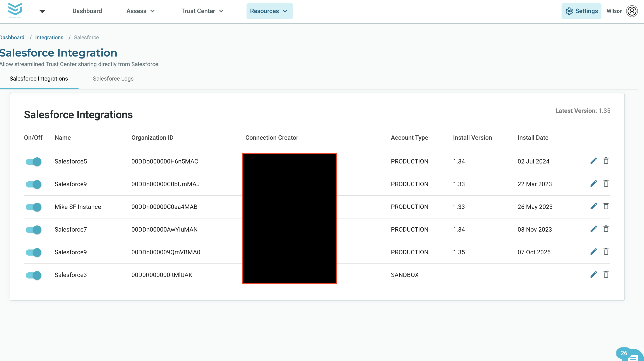Screen dimensions: 644x361
Task: Delete the Salesforce5 integration via trash icon
Action: 606,161
